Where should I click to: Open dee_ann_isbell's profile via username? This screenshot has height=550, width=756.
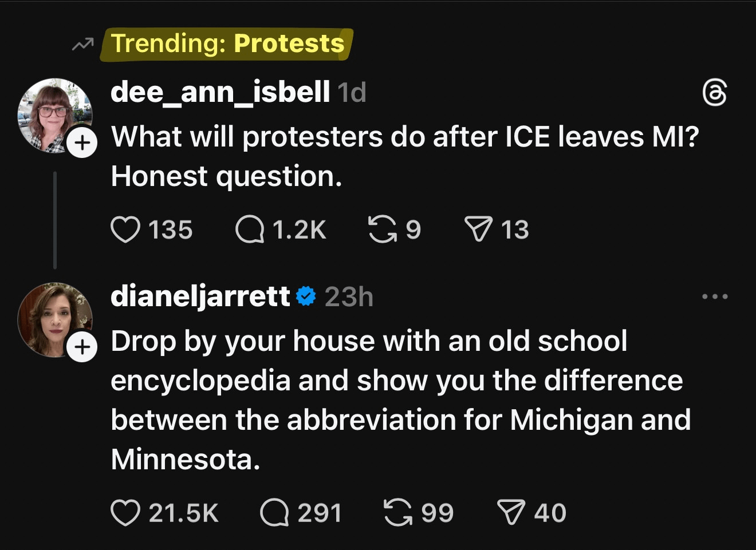click(x=220, y=92)
